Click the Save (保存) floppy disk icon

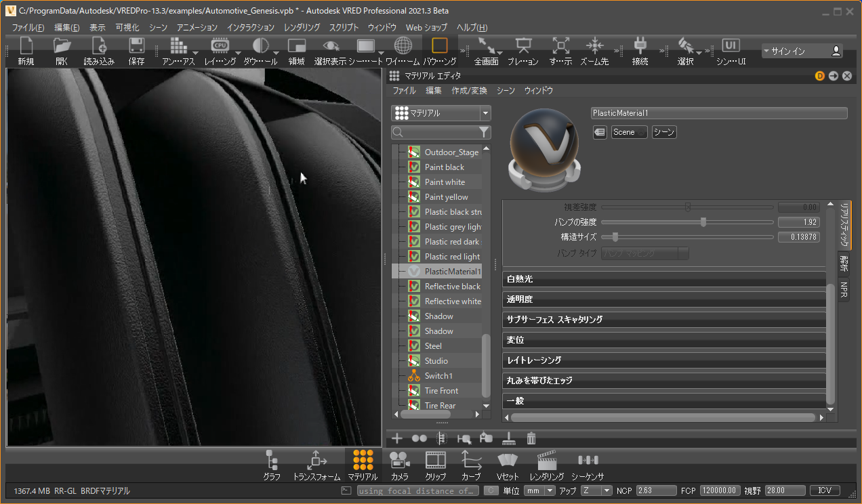point(136,46)
